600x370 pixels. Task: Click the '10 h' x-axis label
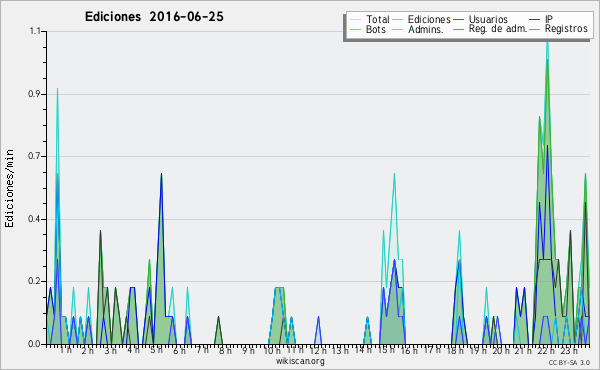point(272,350)
